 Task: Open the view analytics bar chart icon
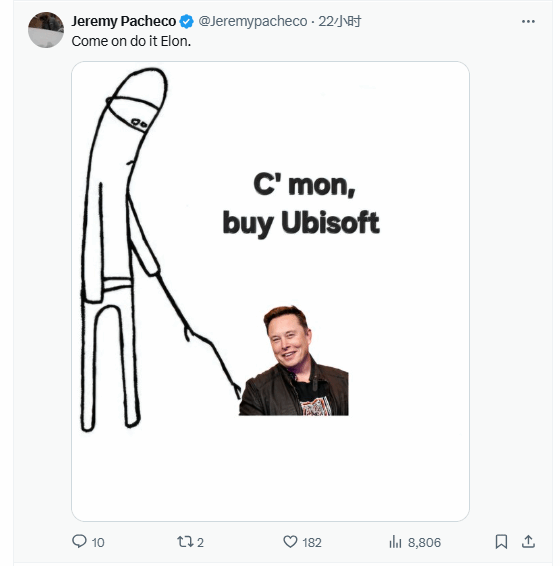point(395,542)
